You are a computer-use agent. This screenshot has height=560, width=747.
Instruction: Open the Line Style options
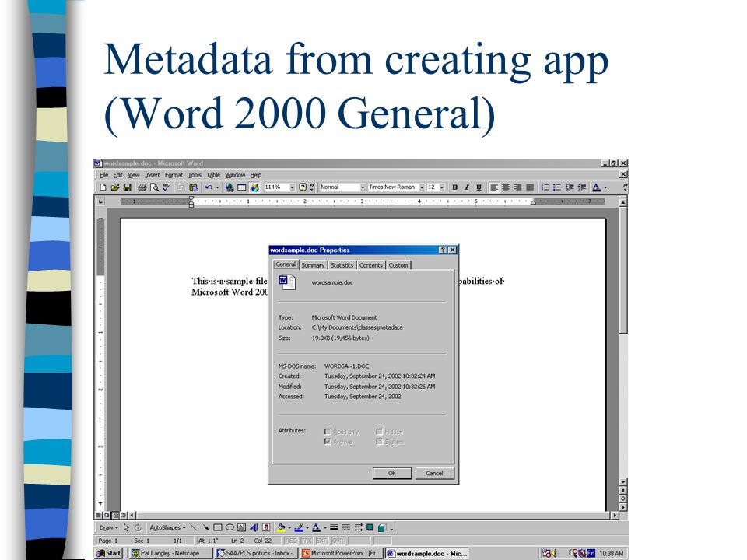point(334,527)
